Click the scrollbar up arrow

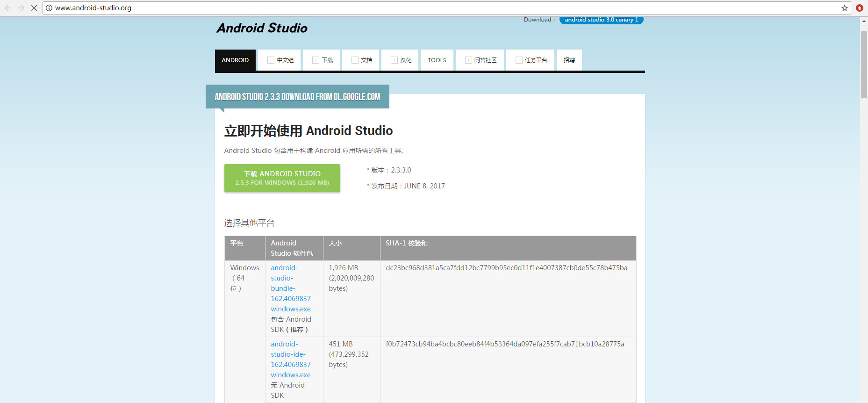click(864, 21)
